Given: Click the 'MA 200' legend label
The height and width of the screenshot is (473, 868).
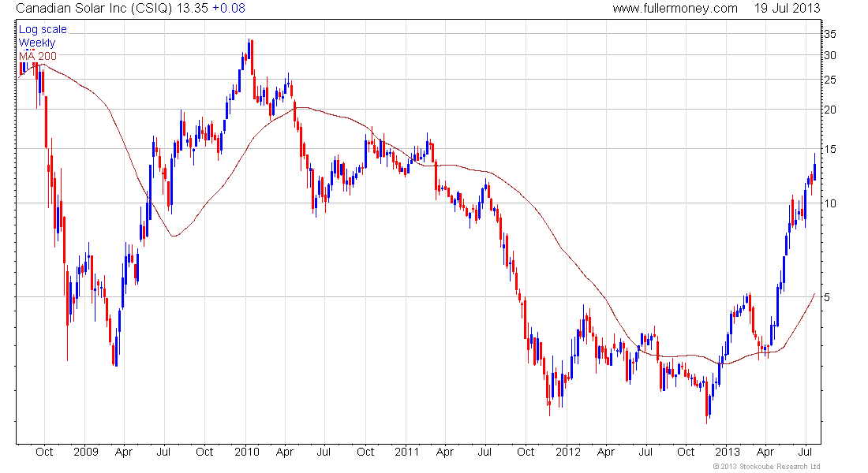Looking at the screenshot, I should click(x=38, y=56).
